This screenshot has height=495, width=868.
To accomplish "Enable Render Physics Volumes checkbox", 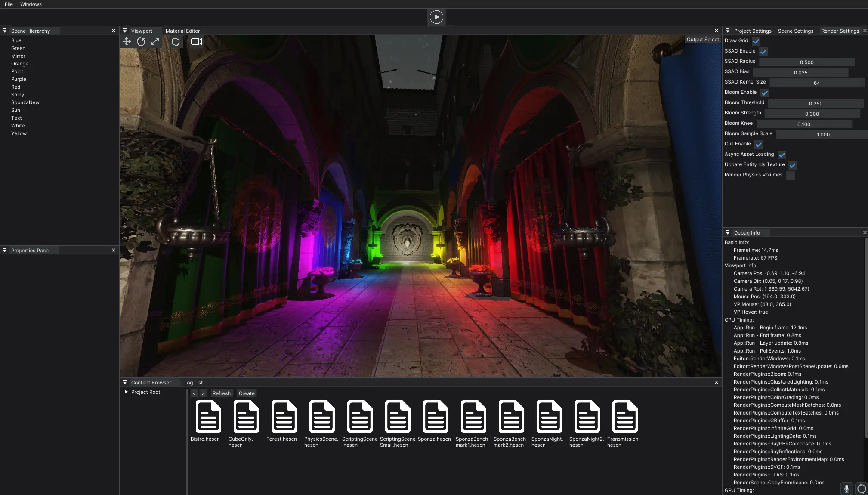I will point(791,176).
